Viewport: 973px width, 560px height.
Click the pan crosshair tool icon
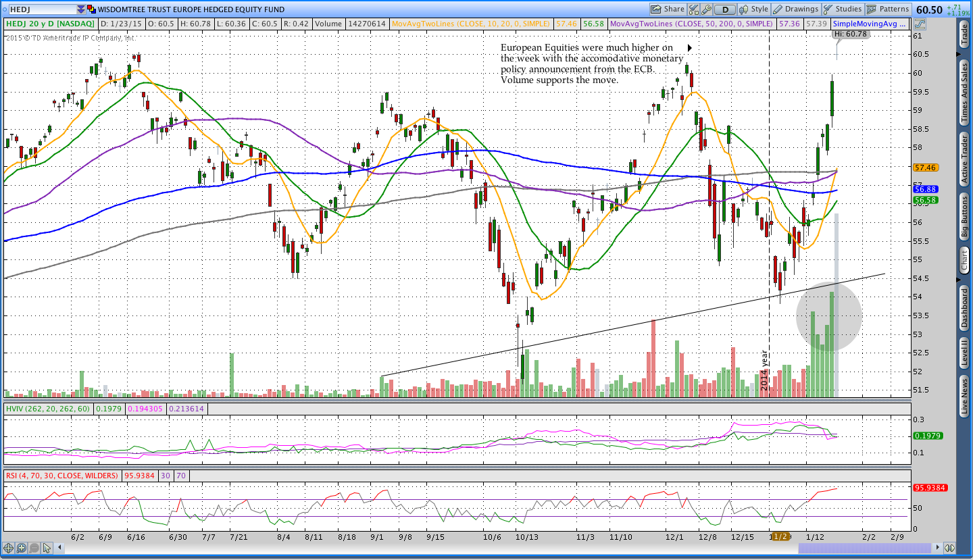pyautogui.click(x=9, y=548)
